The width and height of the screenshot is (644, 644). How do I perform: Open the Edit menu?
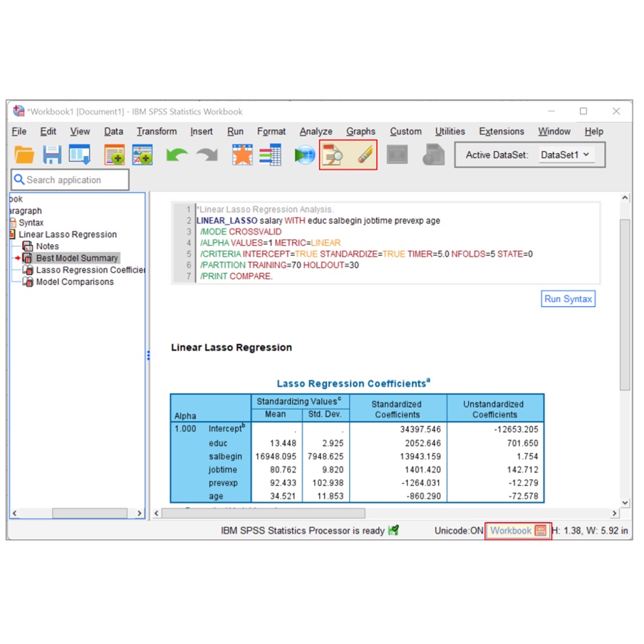48,131
